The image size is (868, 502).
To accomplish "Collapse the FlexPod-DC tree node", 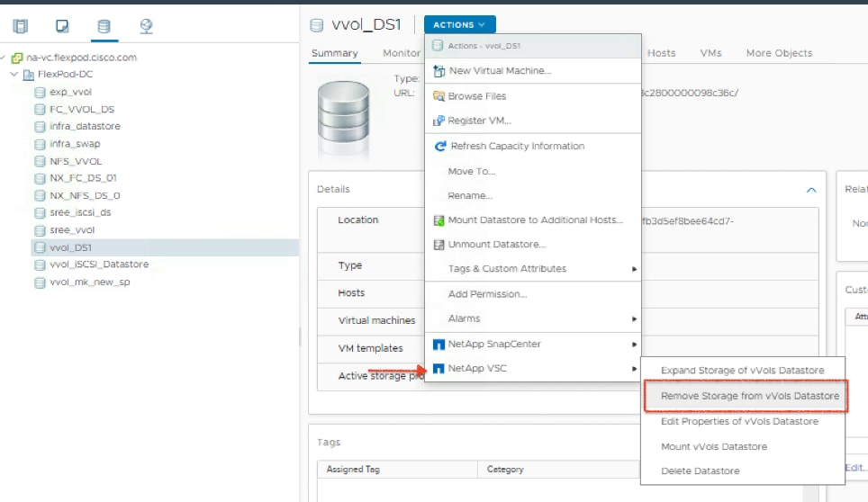I will click(x=14, y=74).
